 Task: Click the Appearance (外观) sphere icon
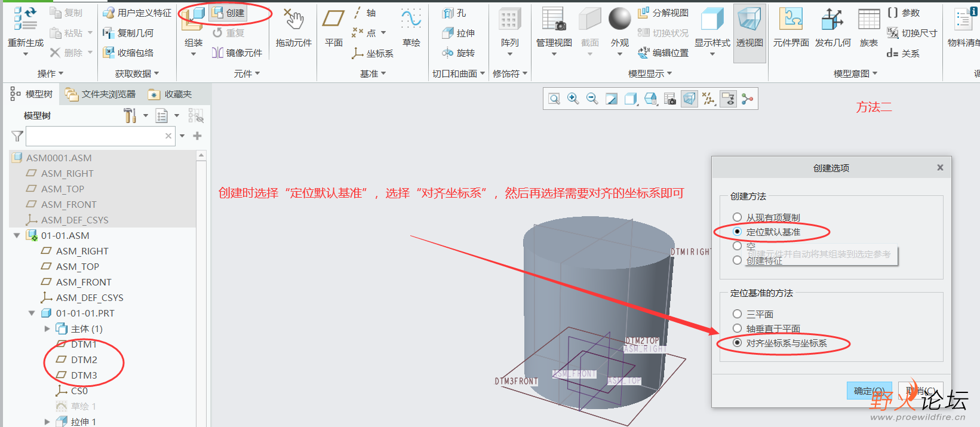point(619,19)
